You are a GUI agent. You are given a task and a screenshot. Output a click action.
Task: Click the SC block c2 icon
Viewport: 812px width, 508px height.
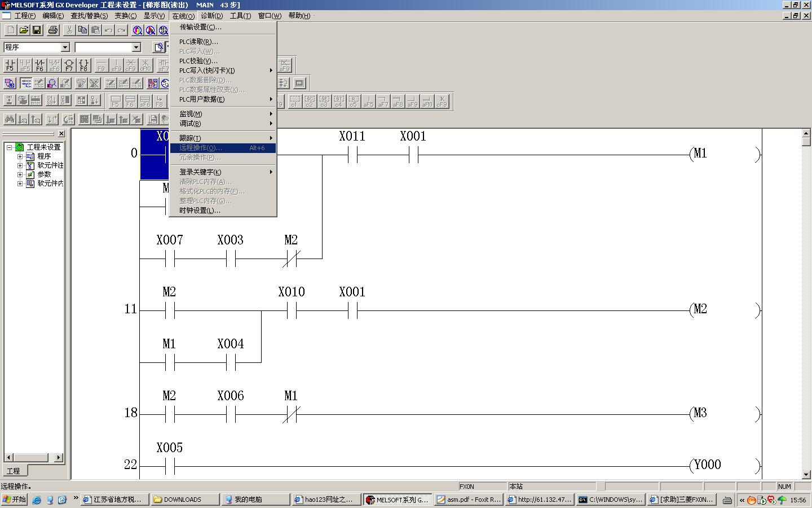(x=309, y=101)
